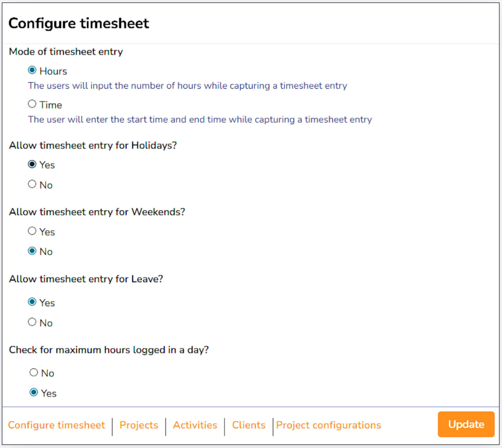Select No for Leave timesheet entry
The image size is (502, 448).
tap(32, 322)
